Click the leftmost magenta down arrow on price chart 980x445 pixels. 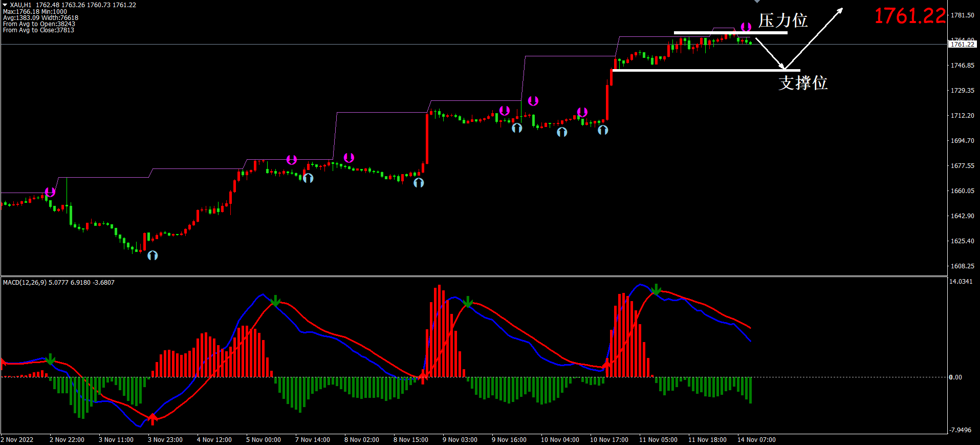pyautogui.click(x=50, y=192)
